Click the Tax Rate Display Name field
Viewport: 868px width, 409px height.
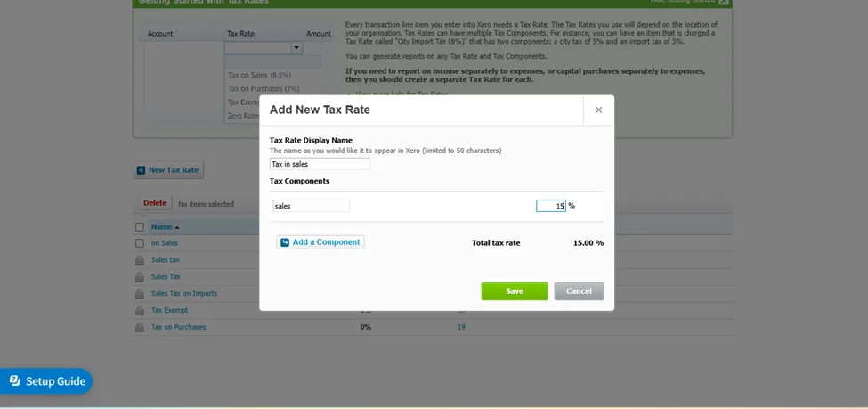(320, 164)
